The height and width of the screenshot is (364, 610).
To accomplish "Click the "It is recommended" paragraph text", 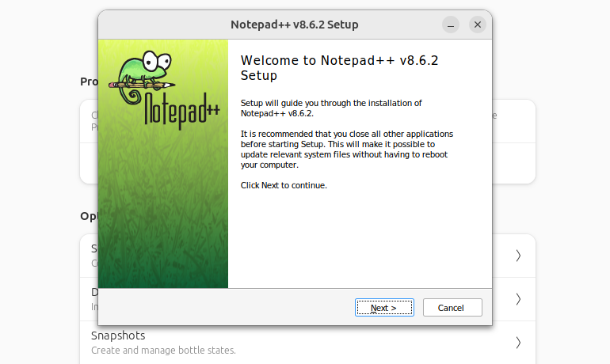I will (x=347, y=150).
